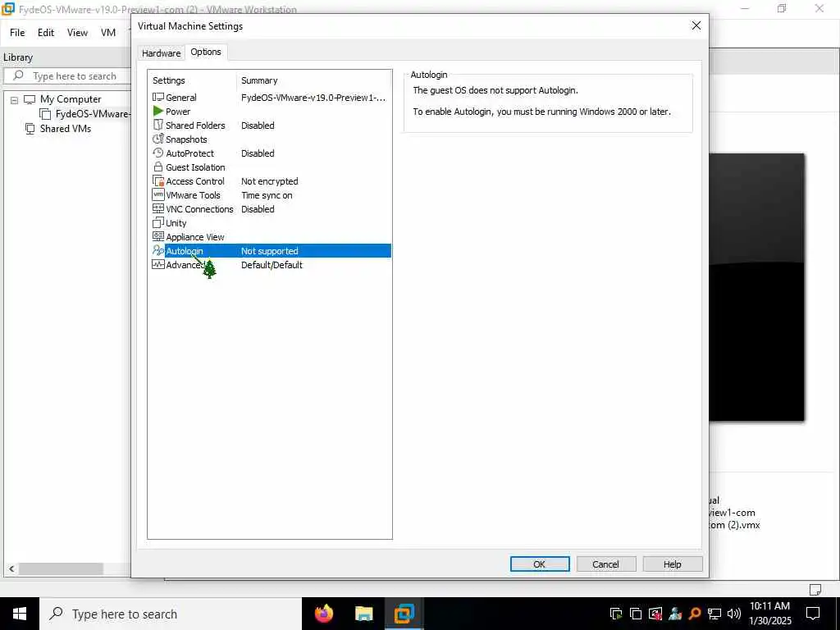Screen dimensions: 840x630
Task: Click the Cancel button
Action: (606, 564)
